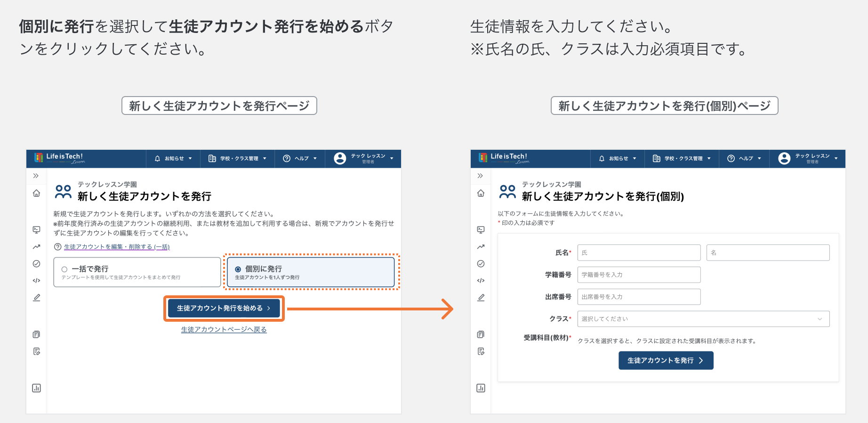The width and height of the screenshot is (868, 423).
Task: Open trend chart icon in left screenshot sidebar
Action: [36, 246]
